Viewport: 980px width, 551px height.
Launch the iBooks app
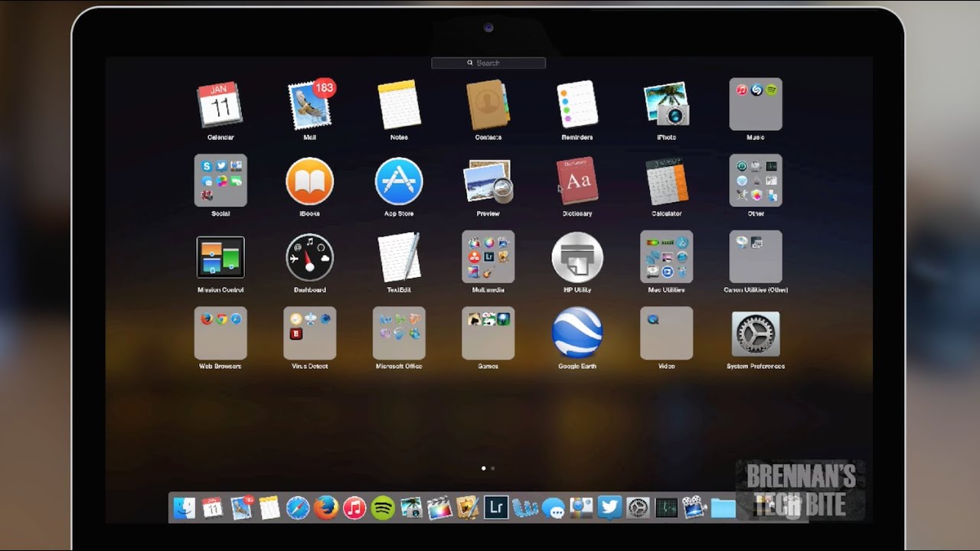pos(310,181)
